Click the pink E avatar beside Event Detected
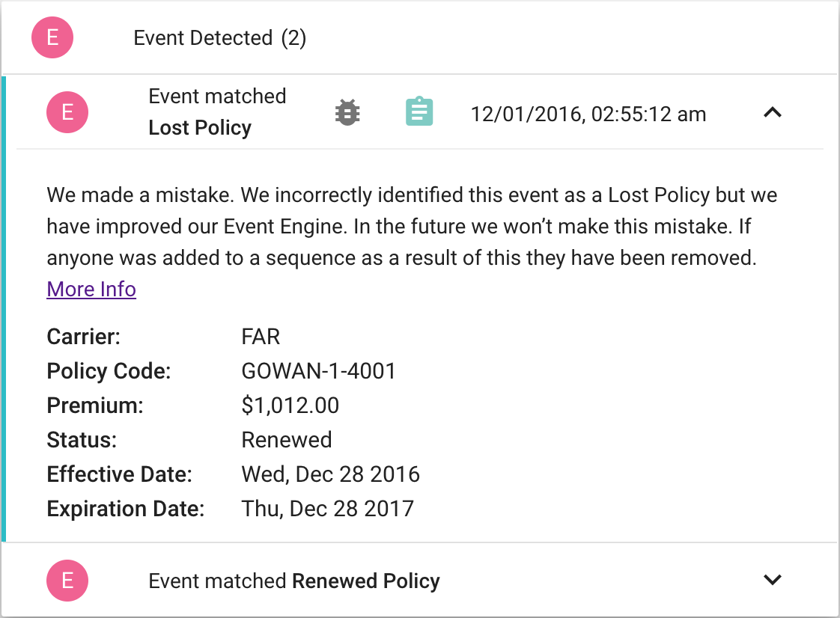Image resolution: width=840 pixels, height=618 pixels. 52,37
